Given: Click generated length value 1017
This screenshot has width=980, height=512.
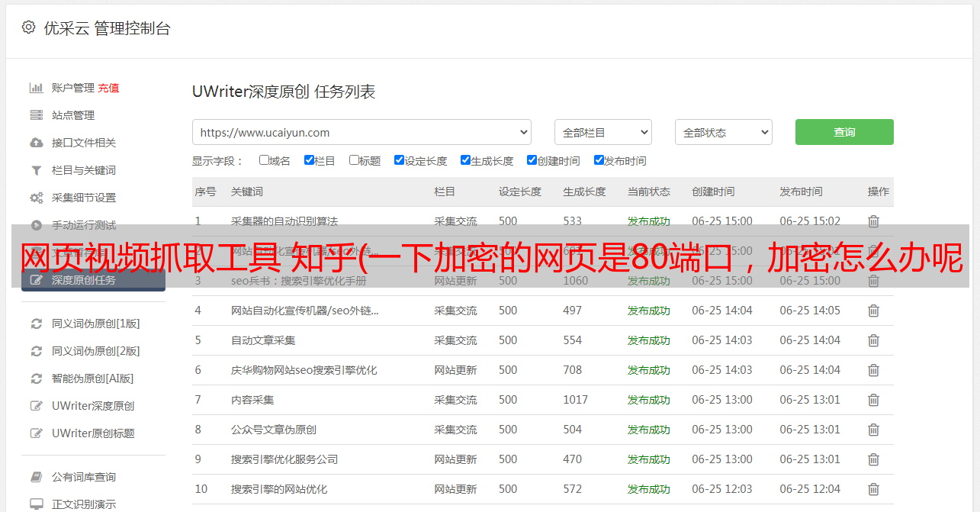Looking at the screenshot, I should click(576, 400).
